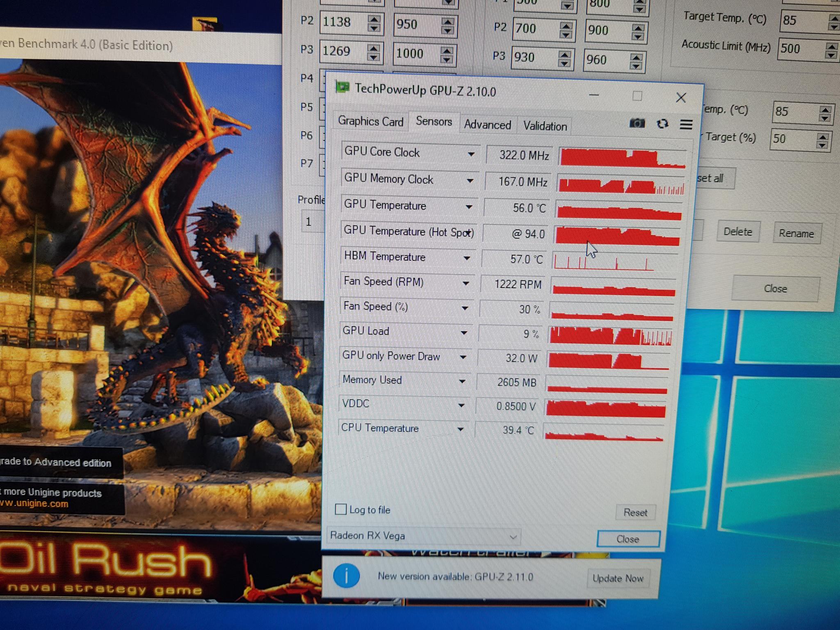Go to the Validation tab
This screenshot has height=630, width=840.
pyautogui.click(x=545, y=126)
